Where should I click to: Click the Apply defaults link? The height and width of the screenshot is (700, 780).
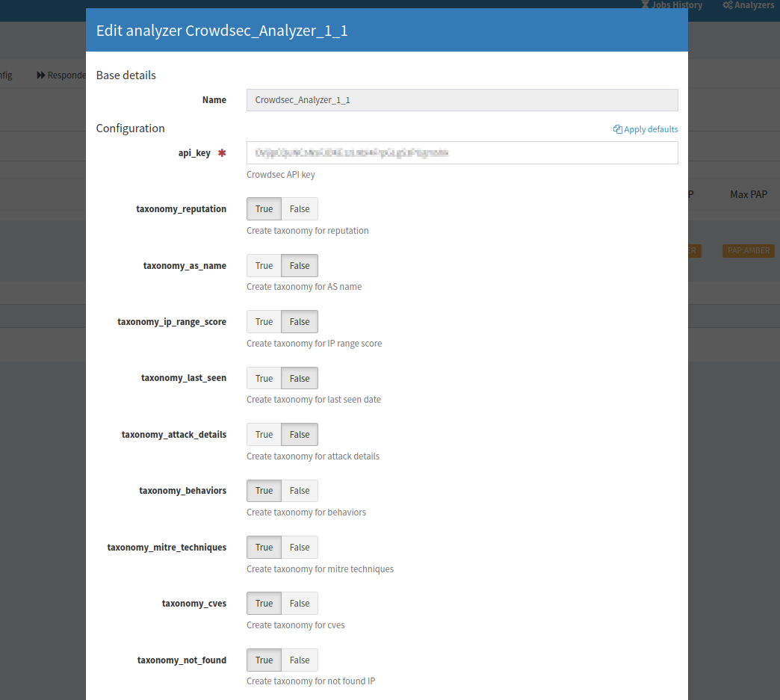pos(650,129)
